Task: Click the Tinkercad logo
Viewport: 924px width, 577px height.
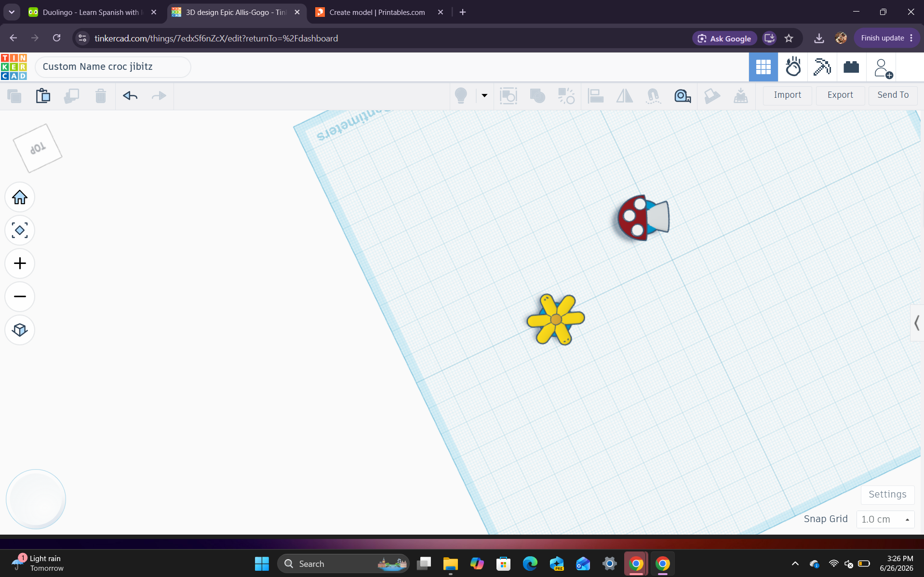Action: (13, 66)
